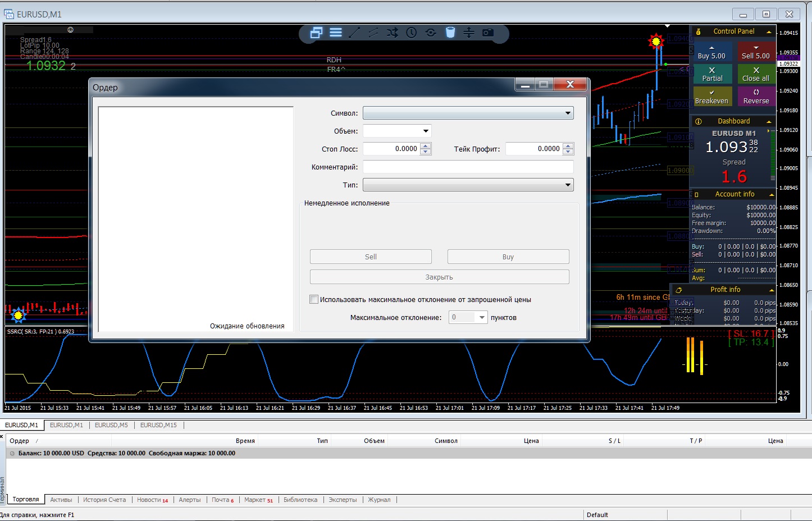Click the clock icon in chart toolbar

pyautogui.click(x=412, y=33)
